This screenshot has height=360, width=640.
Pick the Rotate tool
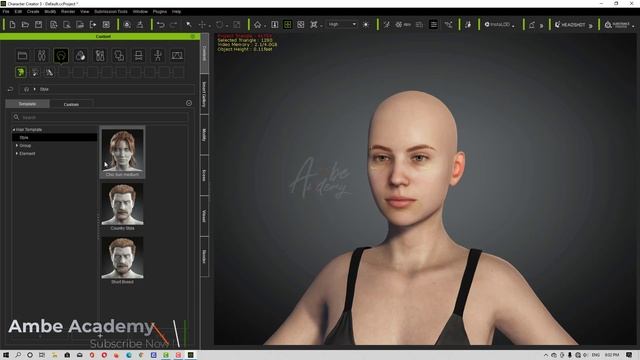click(x=220, y=25)
